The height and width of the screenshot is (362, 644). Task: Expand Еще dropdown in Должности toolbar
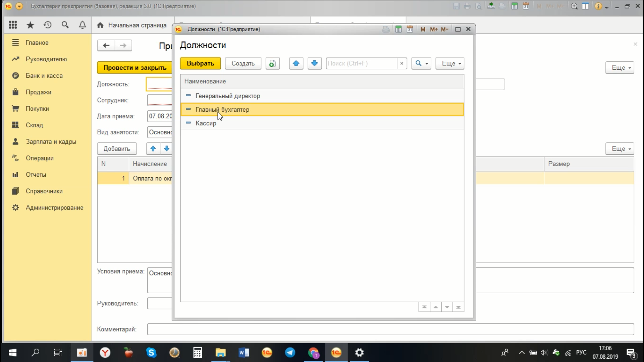point(449,63)
